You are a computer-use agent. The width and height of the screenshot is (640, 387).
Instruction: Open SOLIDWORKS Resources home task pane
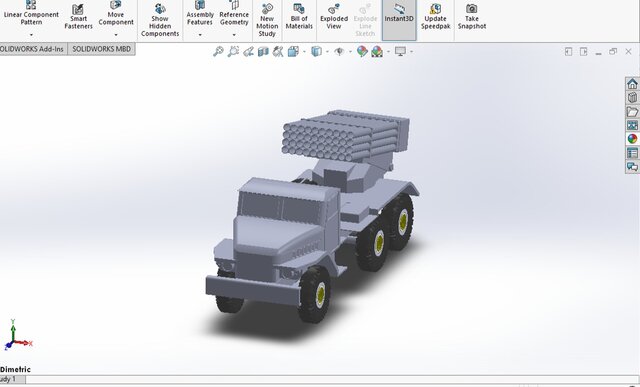[632, 84]
